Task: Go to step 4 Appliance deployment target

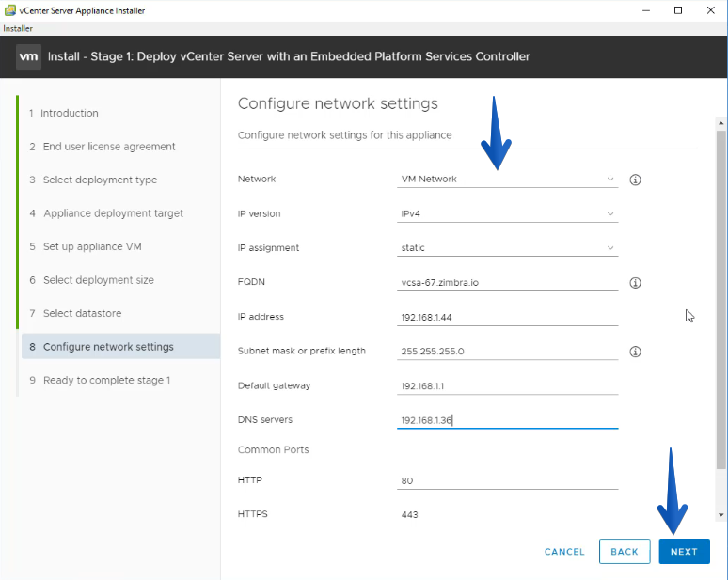Action: point(106,213)
